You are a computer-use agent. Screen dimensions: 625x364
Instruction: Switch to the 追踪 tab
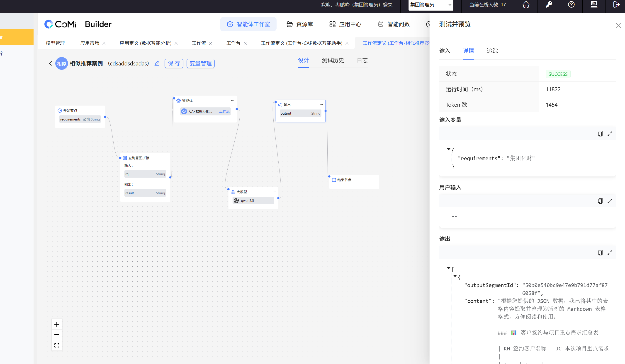[492, 51]
